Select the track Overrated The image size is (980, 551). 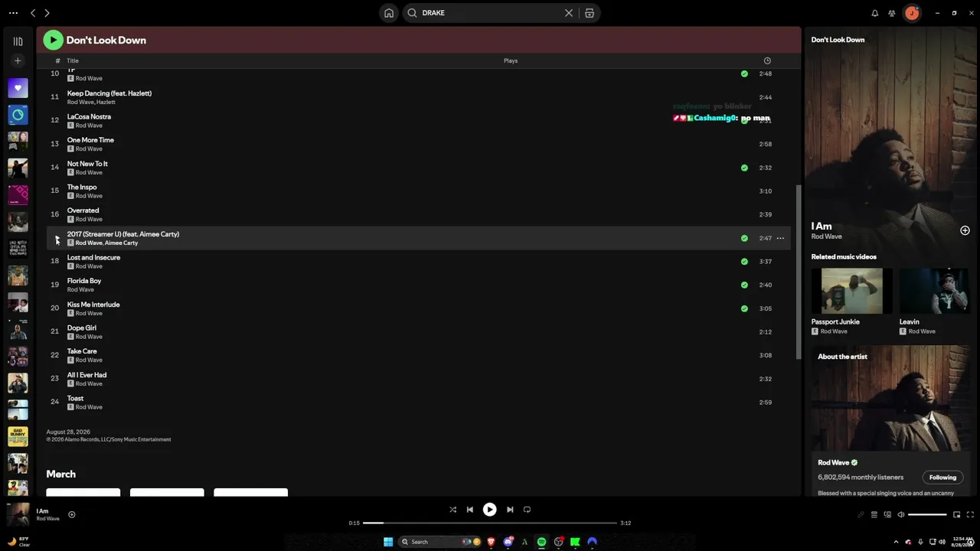click(x=420, y=214)
